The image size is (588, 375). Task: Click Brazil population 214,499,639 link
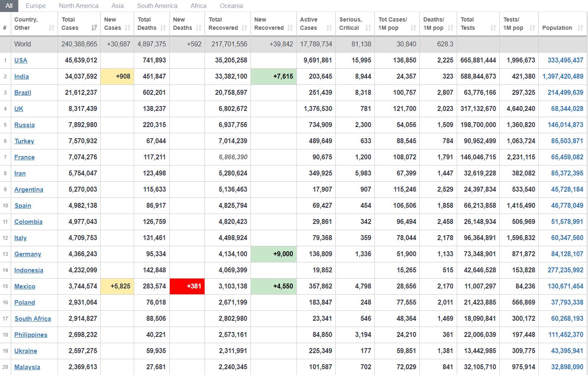click(x=565, y=92)
